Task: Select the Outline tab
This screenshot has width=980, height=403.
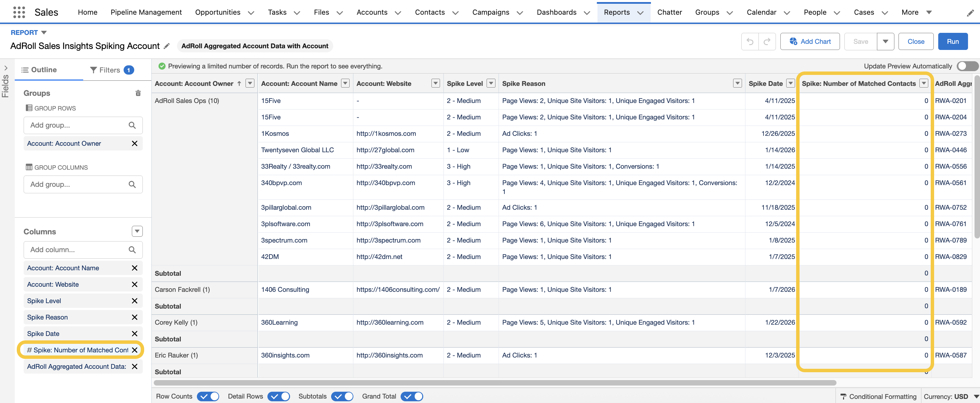Action: click(x=39, y=70)
